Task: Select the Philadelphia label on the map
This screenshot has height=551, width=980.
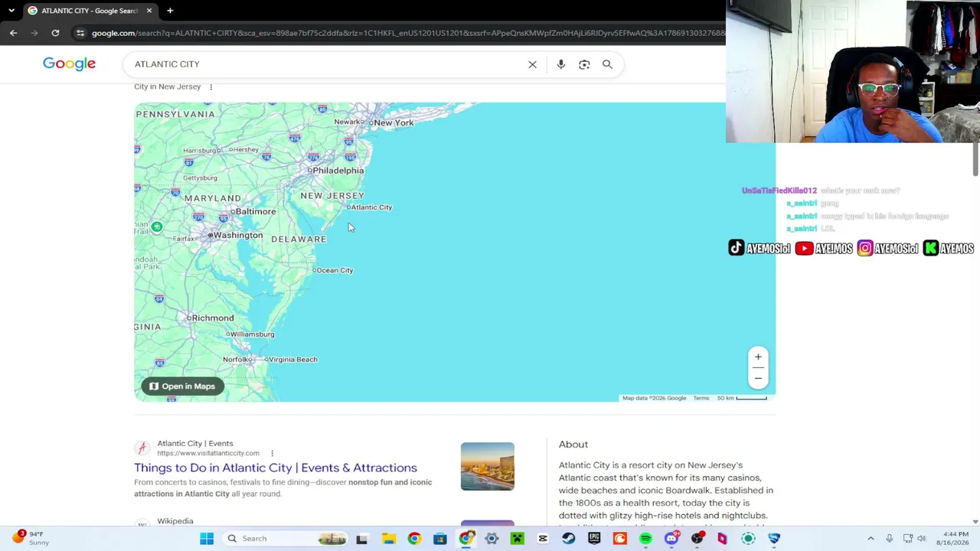Action: (x=338, y=171)
